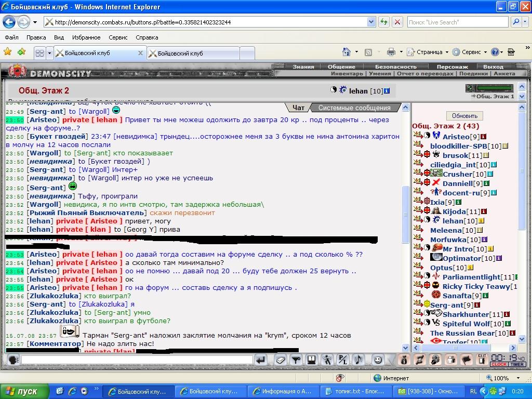Image resolution: width=532 pixels, height=399 pixels.
Task: Switch to the Чат tab
Action: [x=298, y=108]
